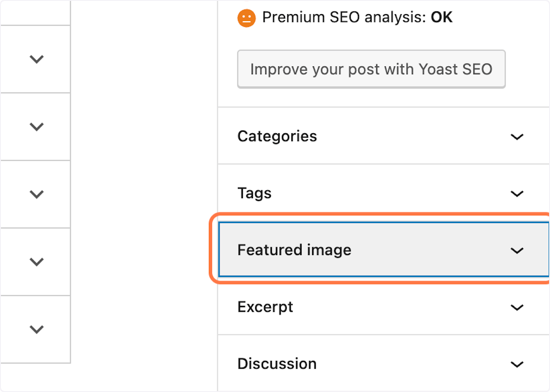550x392 pixels.
Task: Click the second chevron in the left column
Action: click(36, 126)
